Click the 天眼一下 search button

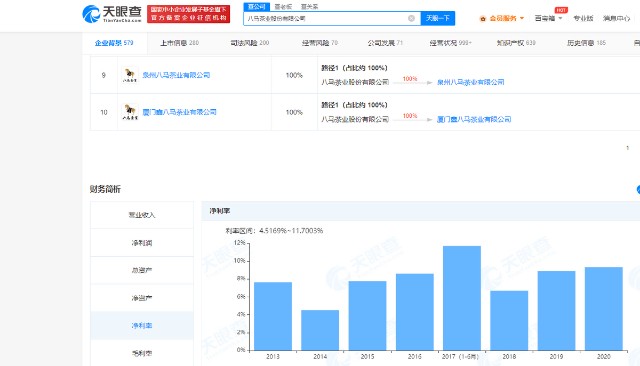[438, 18]
